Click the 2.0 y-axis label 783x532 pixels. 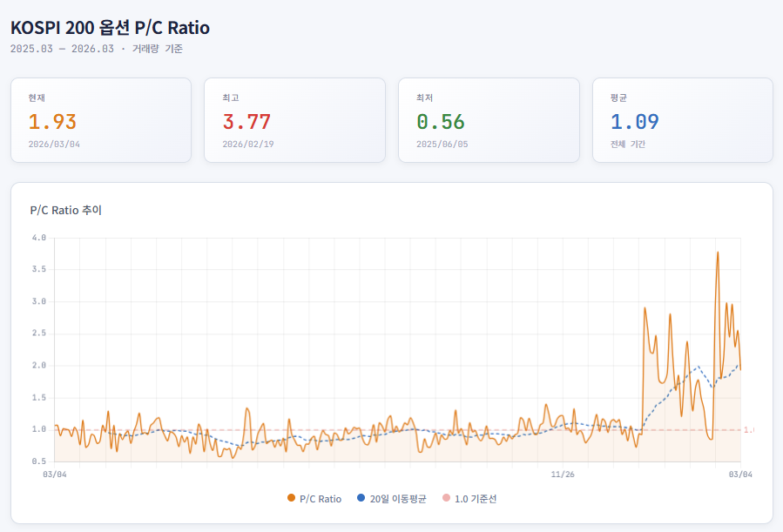(x=39, y=366)
